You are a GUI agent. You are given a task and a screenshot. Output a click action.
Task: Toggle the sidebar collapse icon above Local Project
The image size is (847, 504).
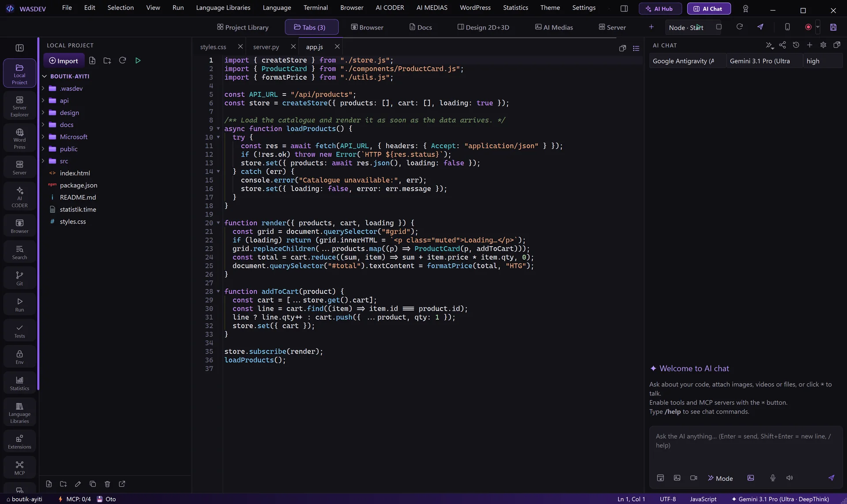[x=20, y=48]
